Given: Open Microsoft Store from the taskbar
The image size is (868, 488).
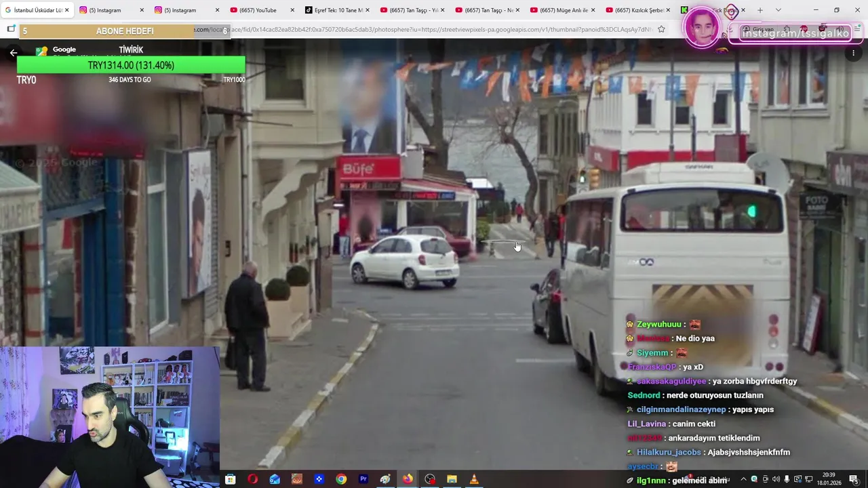Looking at the screenshot, I should tap(230, 479).
